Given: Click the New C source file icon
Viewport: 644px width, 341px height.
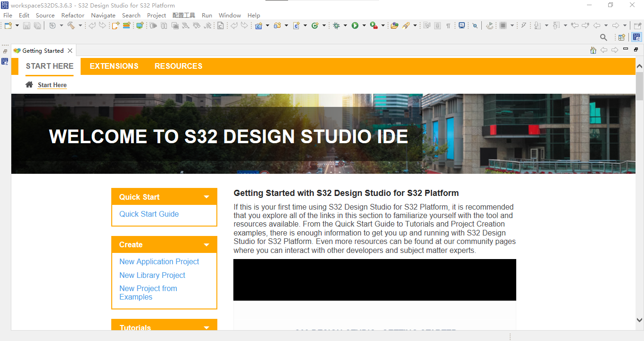Looking at the screenshot, I should 296,25.
